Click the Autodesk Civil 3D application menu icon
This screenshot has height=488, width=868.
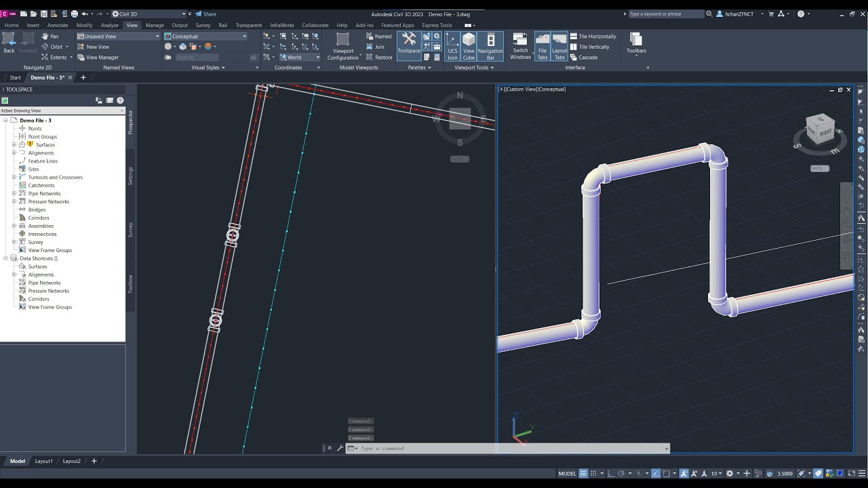pyautogui.click(x=9, y=14)
